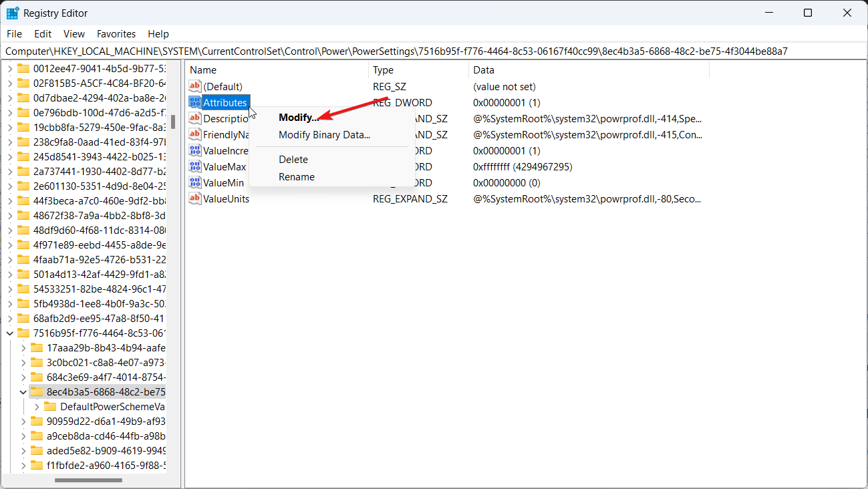Screen dimensions: 868x489
Task: Click folder icon of key 0e796bdb-100d
Action: click(x=23, y=112)
